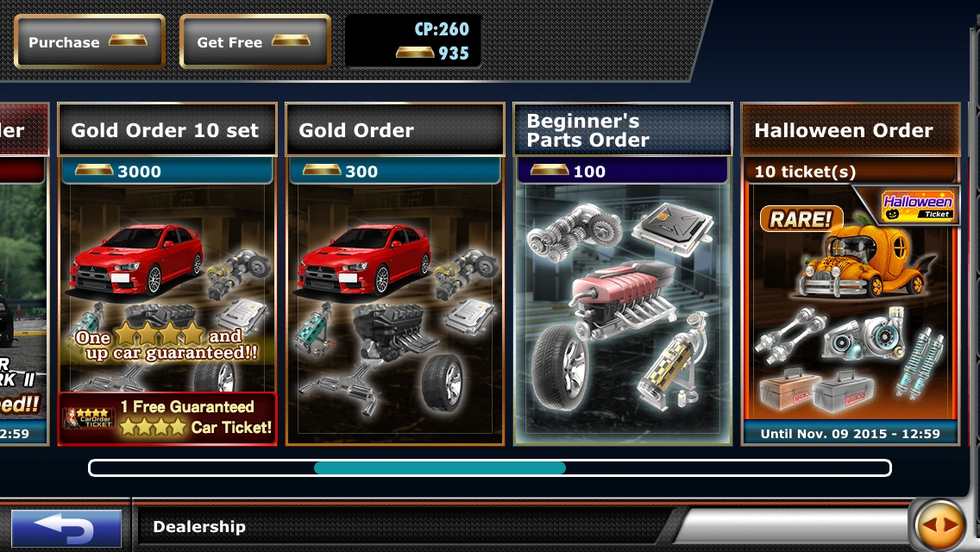Click the 1 Free Guaranteed Car Ticket banner
980x552 pixels.
167,418
